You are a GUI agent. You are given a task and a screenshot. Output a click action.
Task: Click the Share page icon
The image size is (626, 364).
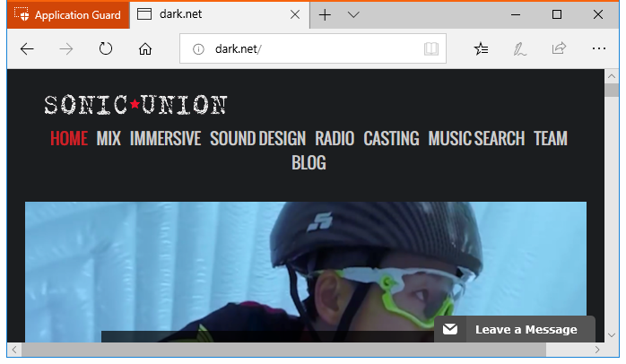point(560,48)
